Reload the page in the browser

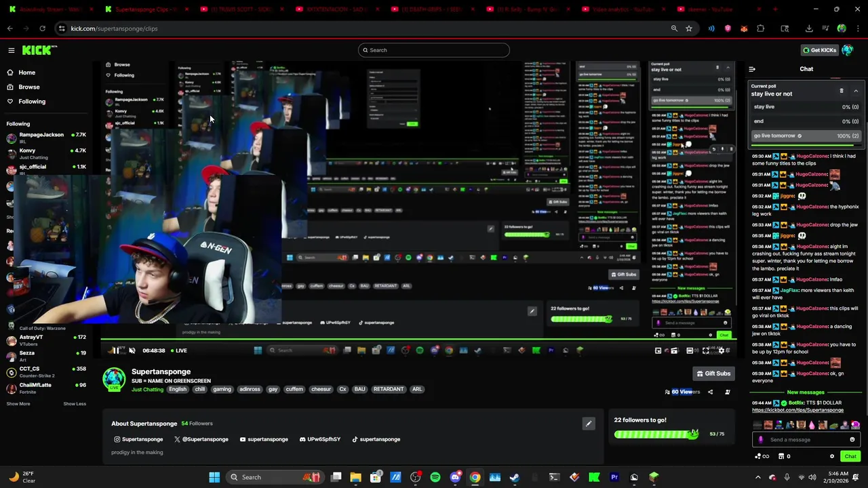pyautogui.click(x=42, y=28)
